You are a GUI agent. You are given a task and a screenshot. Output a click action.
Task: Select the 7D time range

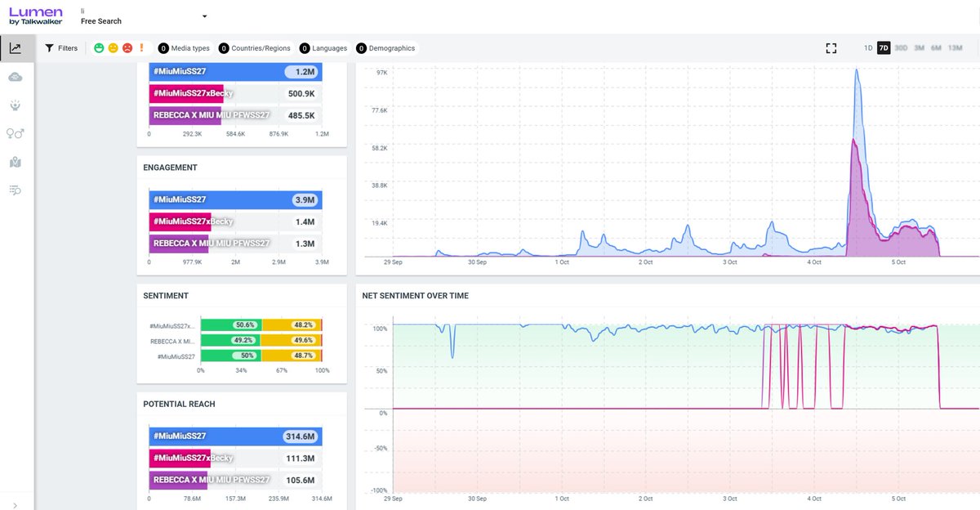pos(884,48)
